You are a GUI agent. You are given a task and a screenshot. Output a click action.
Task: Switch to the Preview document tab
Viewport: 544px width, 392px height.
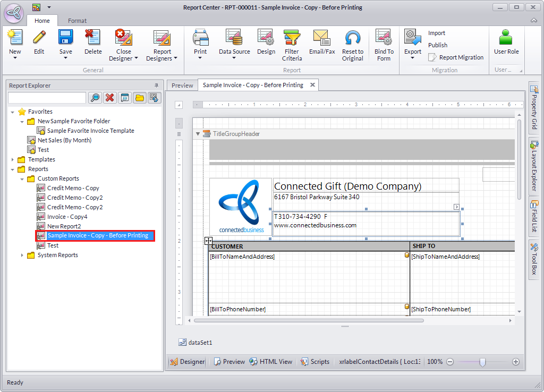182,85
